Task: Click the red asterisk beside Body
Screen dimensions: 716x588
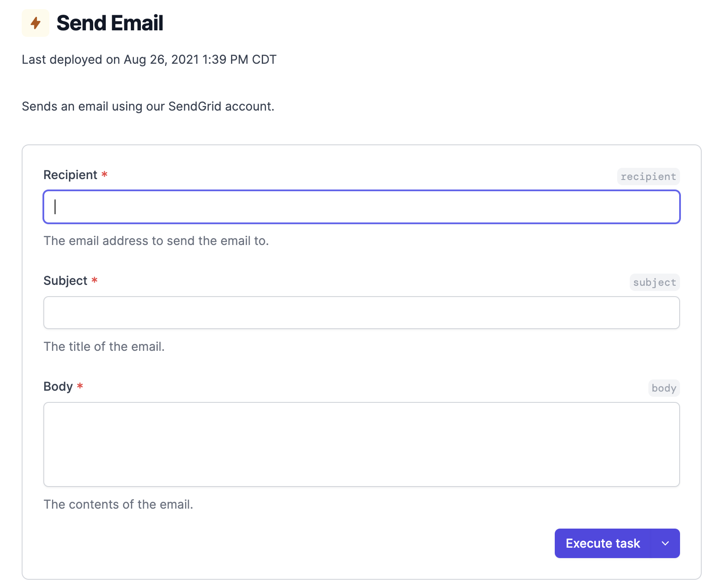Action: coord(80,386)
